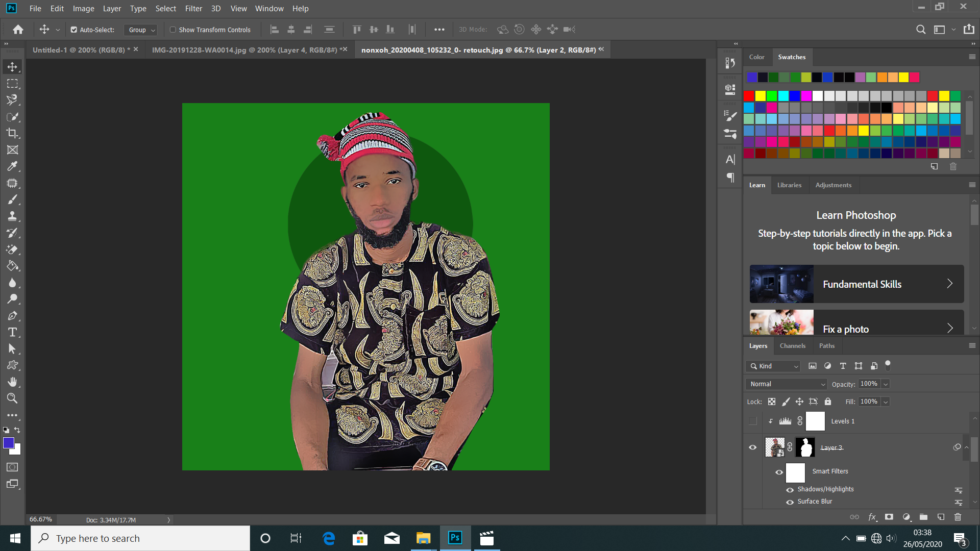
Task: Enable Show Transform Controls checkbox
Action: [173, 30]
